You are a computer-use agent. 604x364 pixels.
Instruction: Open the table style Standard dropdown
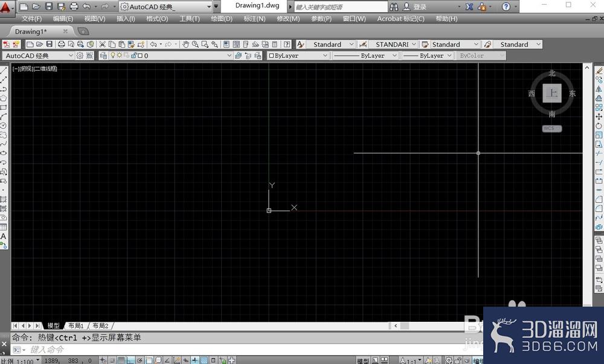coord(455,44)
